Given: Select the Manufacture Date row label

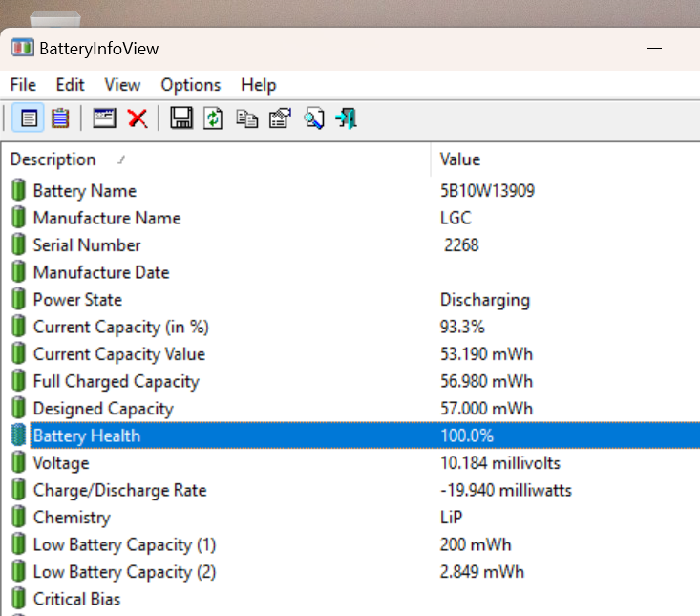Looking at the screenshot, I should click(101, 272).
